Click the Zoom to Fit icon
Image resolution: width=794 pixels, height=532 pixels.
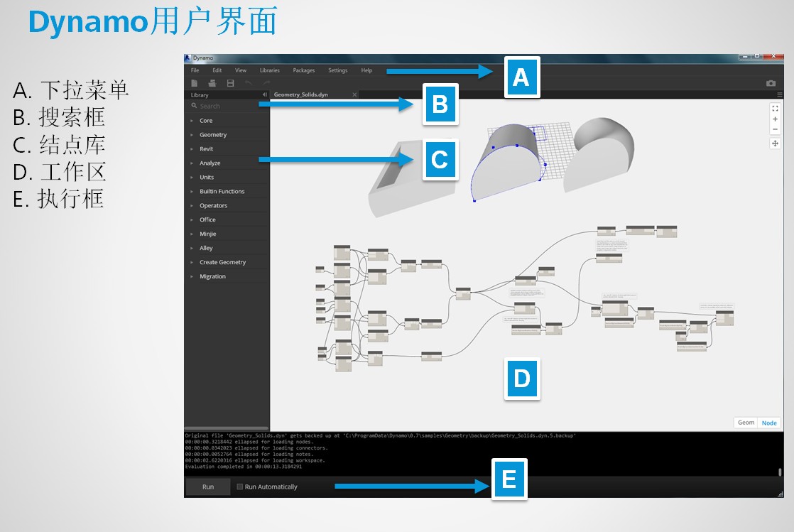click(775, 109)
